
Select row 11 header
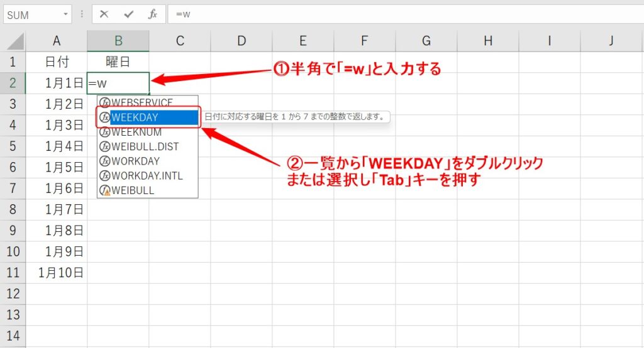click(13, 273)
